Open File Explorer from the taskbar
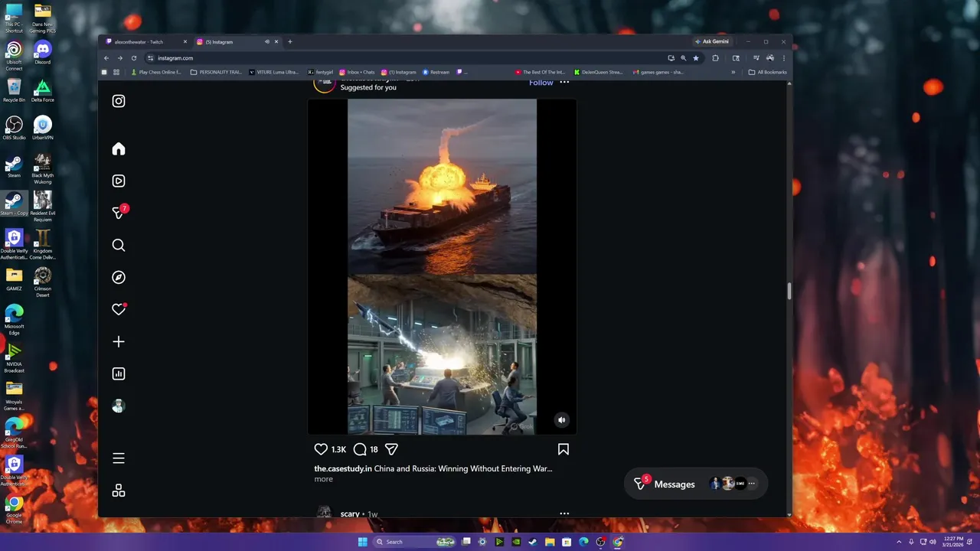 (550, 542)
